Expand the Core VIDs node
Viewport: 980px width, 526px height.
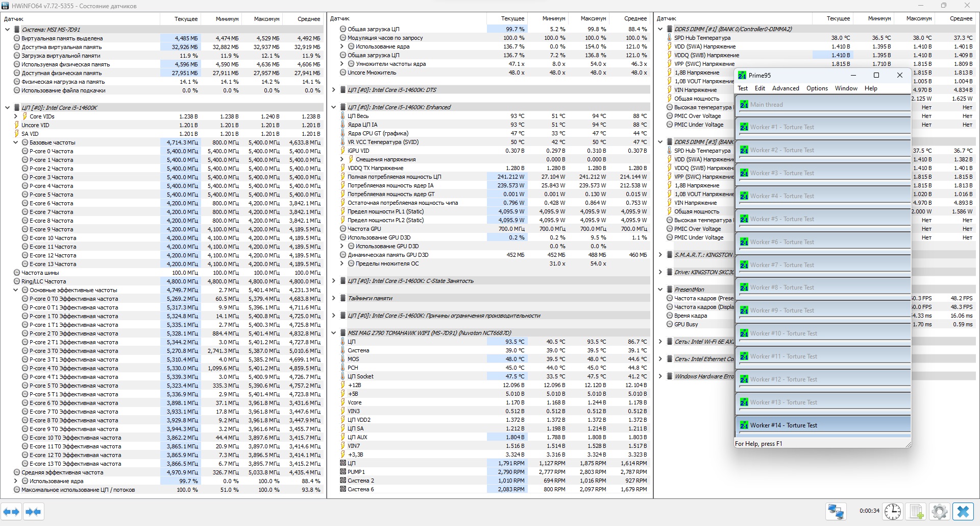15,116
